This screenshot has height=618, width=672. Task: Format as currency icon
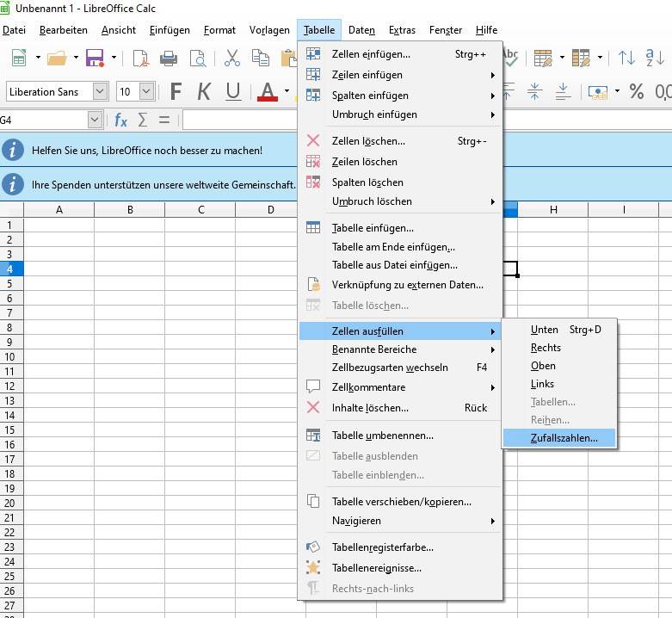pos(598,92)
